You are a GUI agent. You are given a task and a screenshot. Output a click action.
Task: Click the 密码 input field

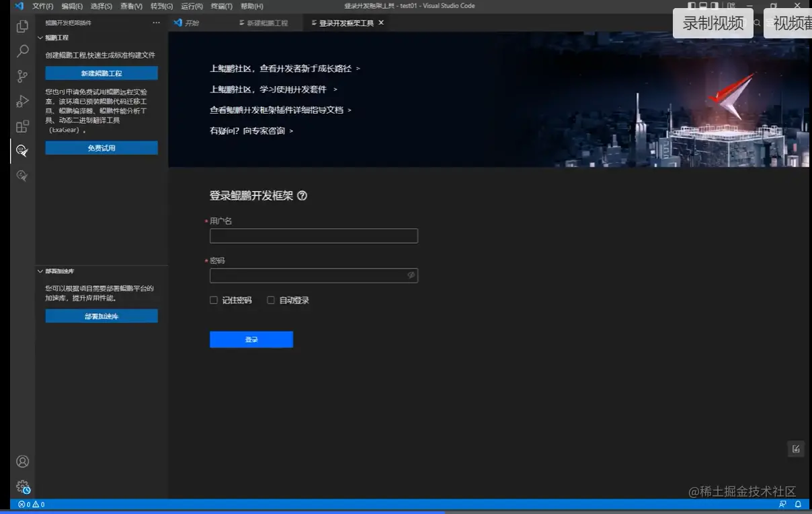click(x=314, y=275)
